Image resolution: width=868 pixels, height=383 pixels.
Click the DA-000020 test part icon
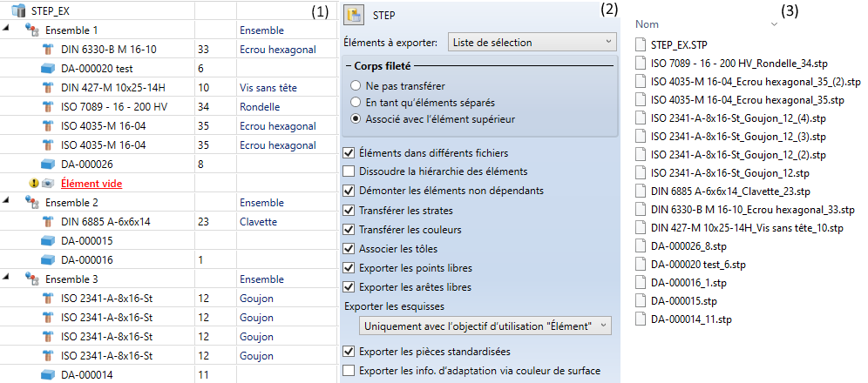[x=48, y=69]
